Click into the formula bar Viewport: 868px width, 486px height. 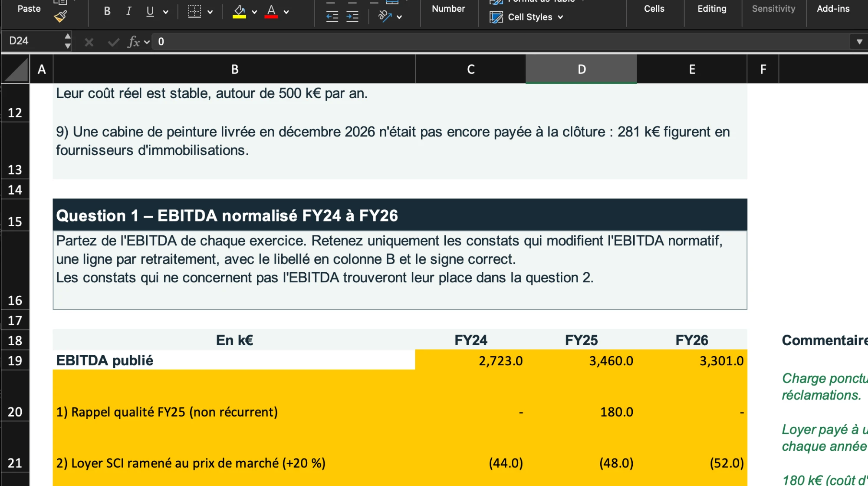coord(501,42)
